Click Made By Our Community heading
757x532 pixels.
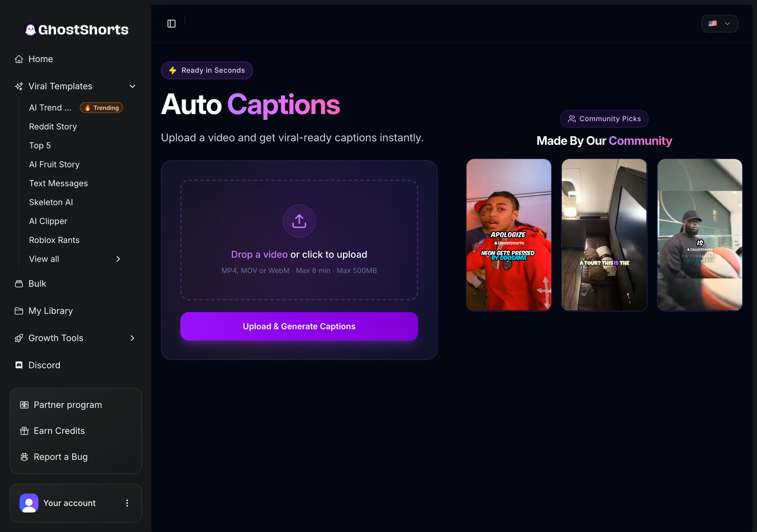tap(604, 141)
